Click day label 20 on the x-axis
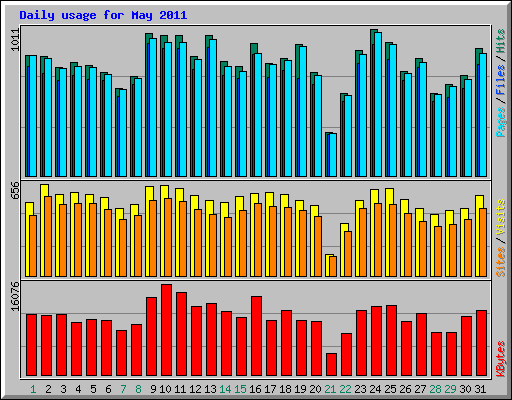The height and width of the screenshot is (400, 512). [315, 389]
